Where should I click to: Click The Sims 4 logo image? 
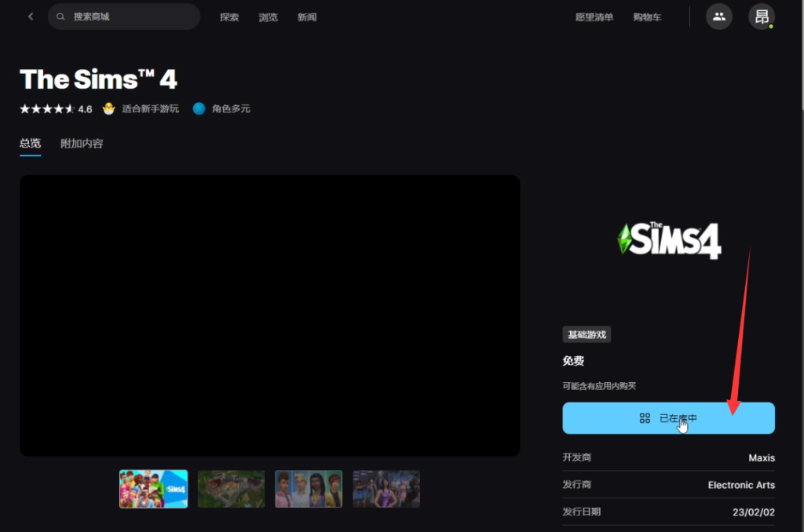[x=669, y=240]
